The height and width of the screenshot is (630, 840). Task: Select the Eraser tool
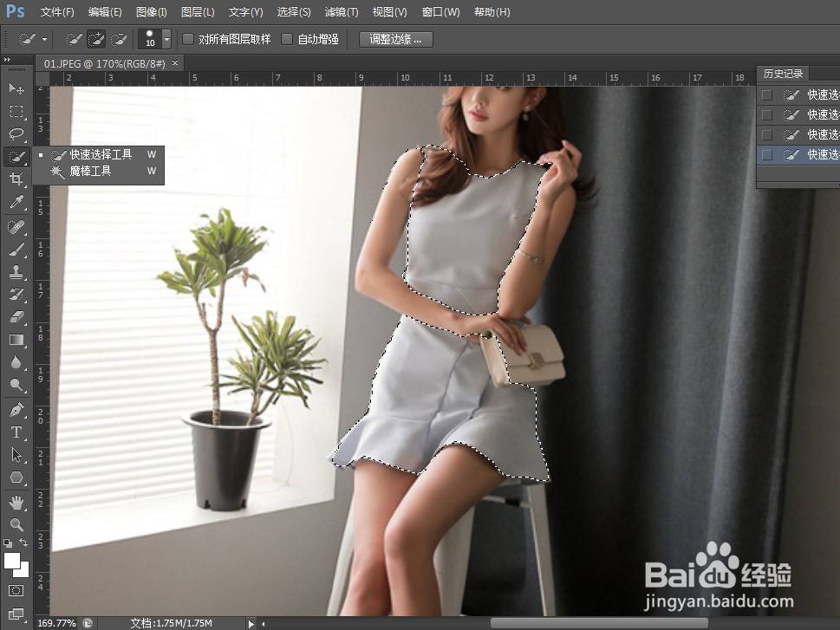pos(16,316)
